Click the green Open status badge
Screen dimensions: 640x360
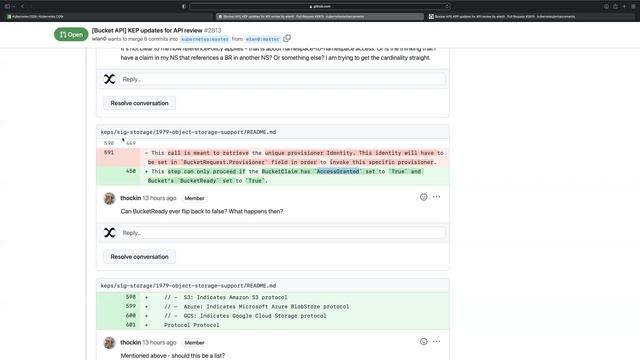coord(71,35)
